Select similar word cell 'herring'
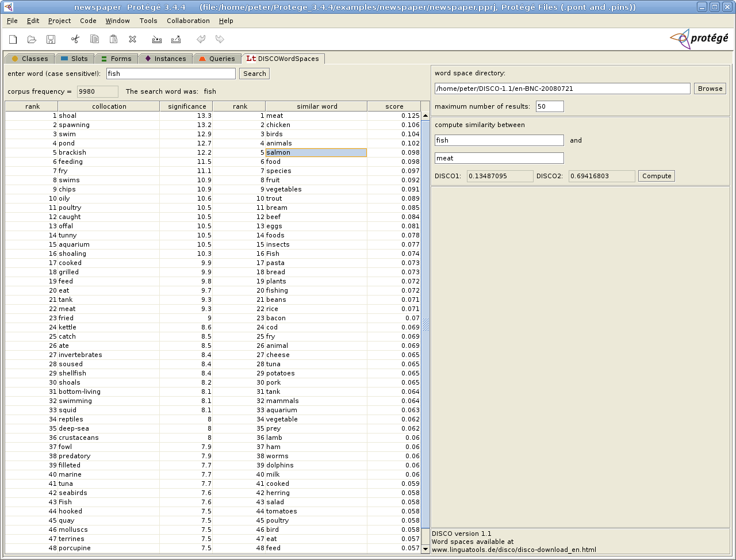 click(x=316, y=493)
